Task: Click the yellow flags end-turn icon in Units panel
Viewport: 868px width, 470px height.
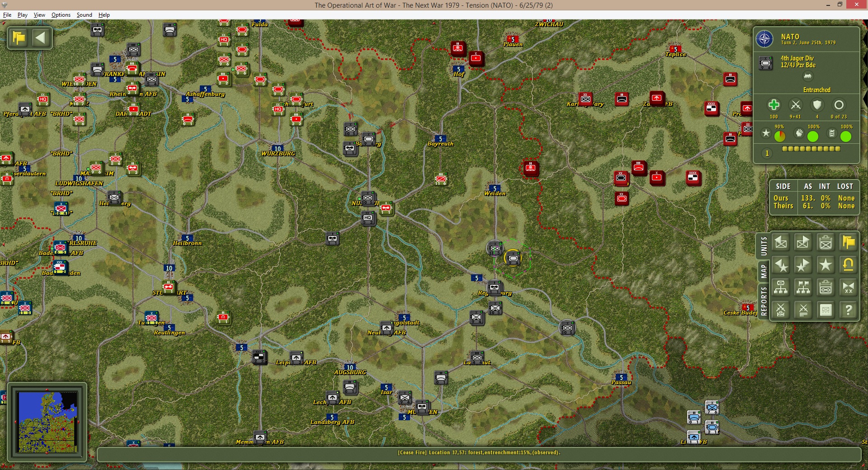Action: (848, 243)
